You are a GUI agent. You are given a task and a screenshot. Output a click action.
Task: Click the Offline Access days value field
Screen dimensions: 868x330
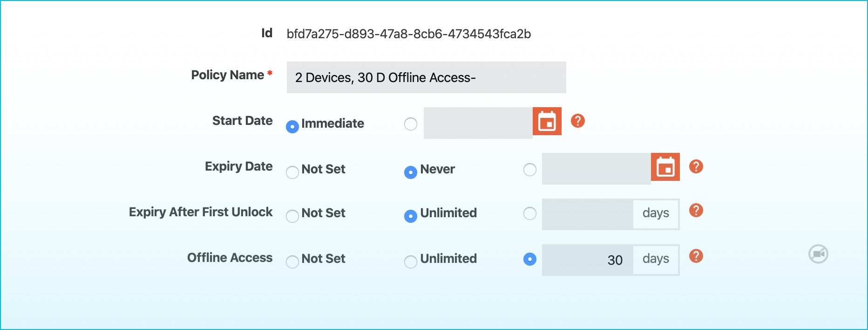pyautogui.click(x=587, y=260)
